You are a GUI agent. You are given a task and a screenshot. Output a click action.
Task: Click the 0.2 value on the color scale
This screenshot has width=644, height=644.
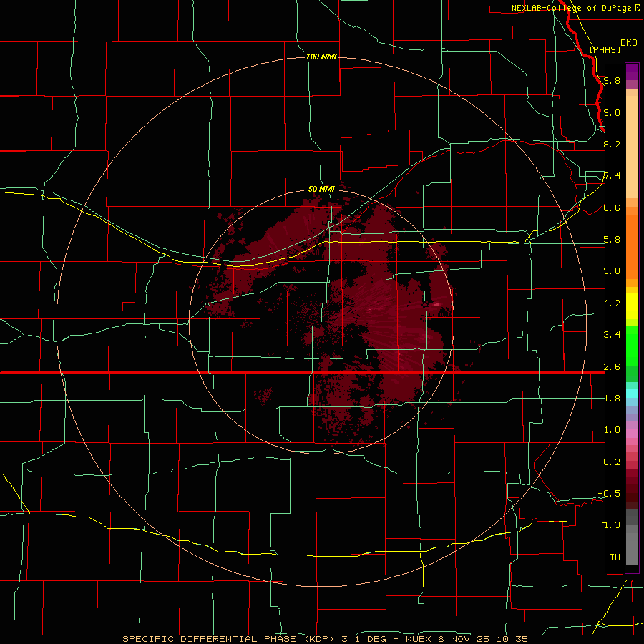point(612,462)
